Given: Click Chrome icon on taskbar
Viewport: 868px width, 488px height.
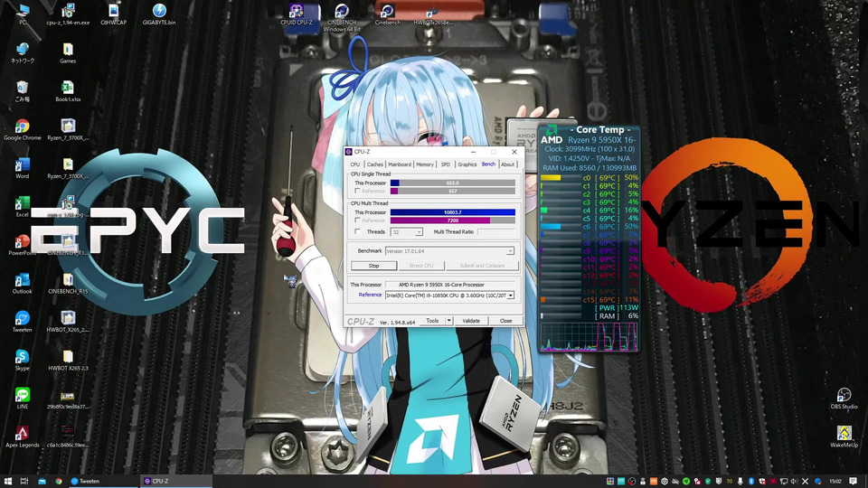Looking at the screenshot, I should click(58, 482).
